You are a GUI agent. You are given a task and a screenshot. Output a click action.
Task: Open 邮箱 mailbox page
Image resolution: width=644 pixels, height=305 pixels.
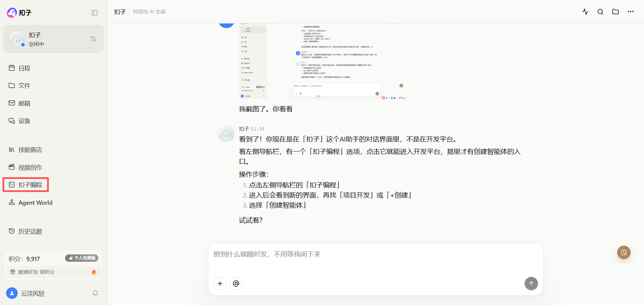pyautogui.click(x=53, y=103)
